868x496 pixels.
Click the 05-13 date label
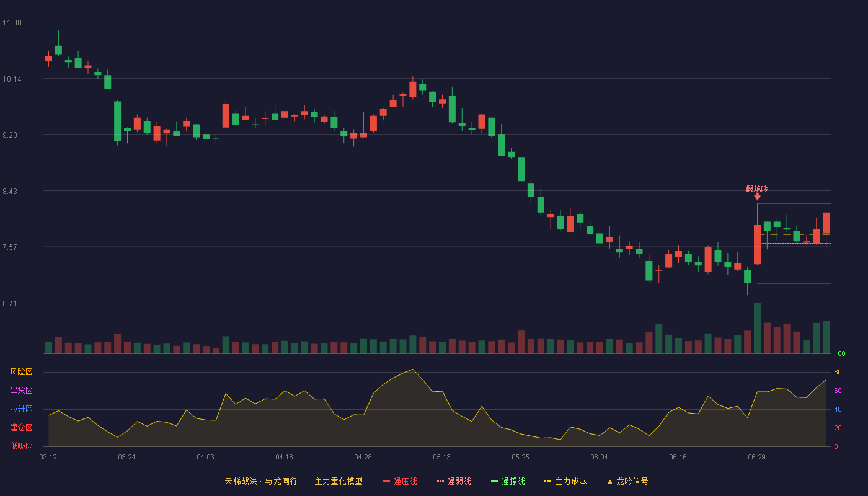tap(441, 457)
